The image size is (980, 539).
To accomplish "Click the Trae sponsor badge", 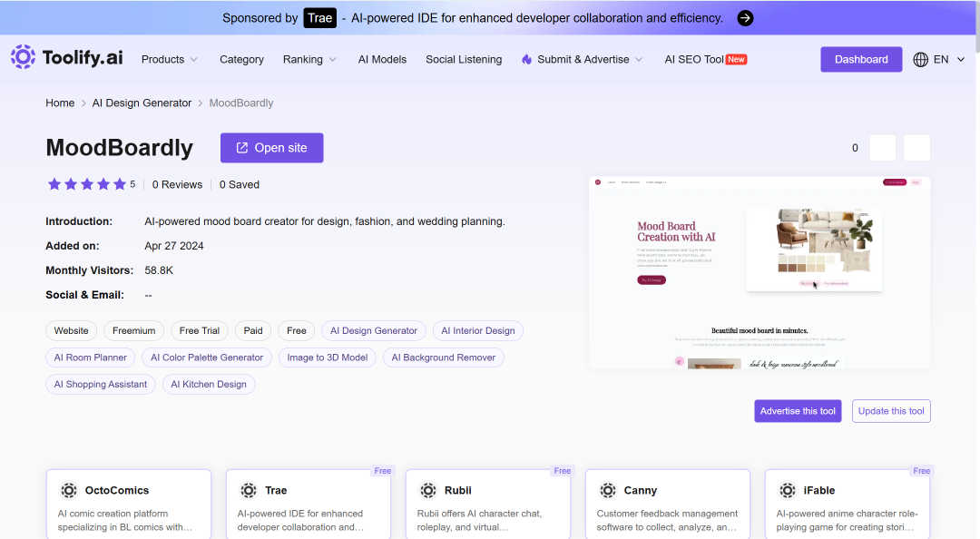I will pos(320,18).
